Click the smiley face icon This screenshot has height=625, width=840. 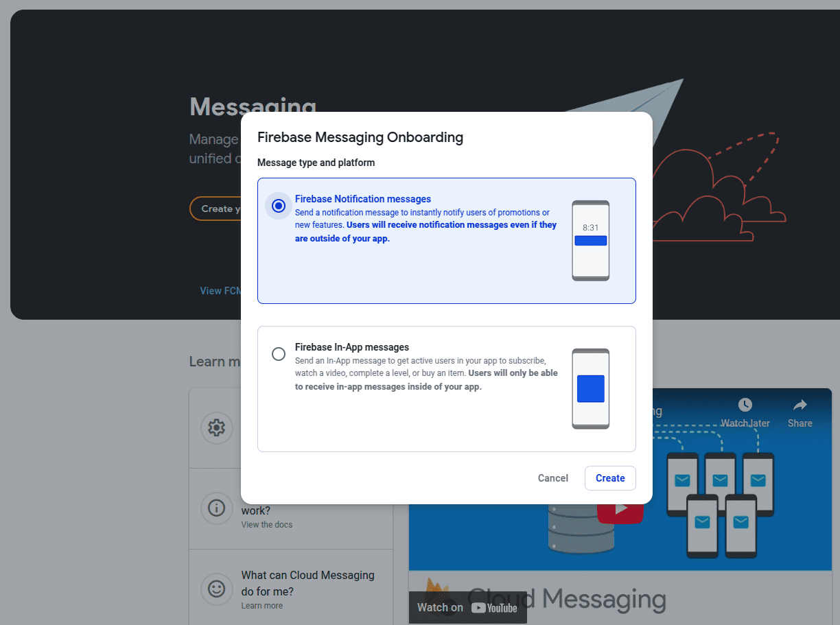[217, 589]
